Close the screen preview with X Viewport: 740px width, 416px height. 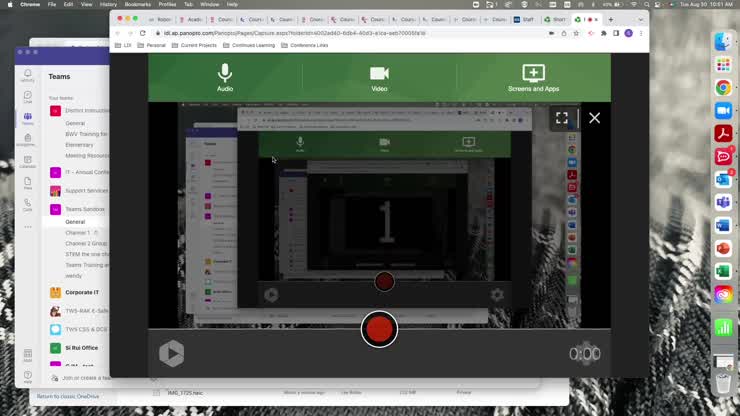pos(594,118)
